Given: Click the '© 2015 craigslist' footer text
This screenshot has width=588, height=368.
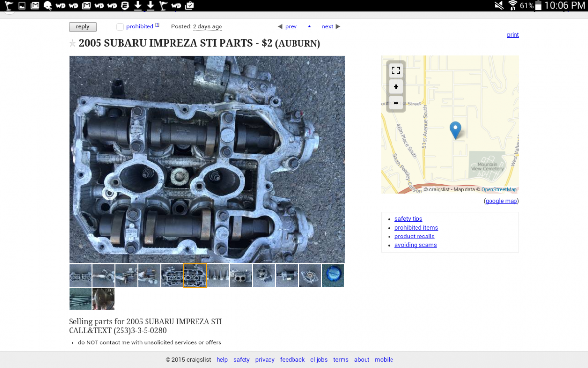Looking at the screenshot, I should 188,360.
